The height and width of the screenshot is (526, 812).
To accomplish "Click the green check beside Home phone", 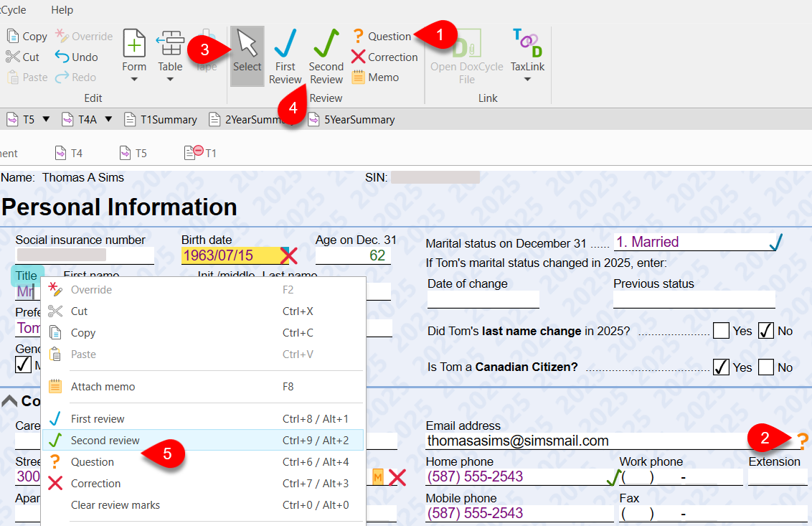I will [613, 476].
